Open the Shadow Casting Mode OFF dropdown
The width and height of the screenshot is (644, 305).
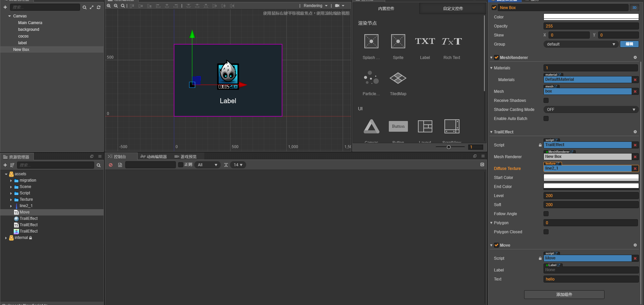(591, 109)
